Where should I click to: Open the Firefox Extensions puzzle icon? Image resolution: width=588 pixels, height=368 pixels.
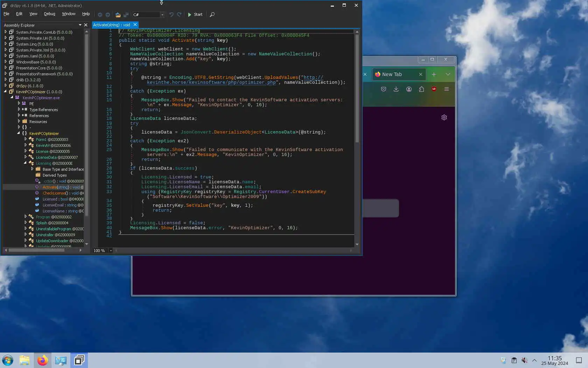421,89
